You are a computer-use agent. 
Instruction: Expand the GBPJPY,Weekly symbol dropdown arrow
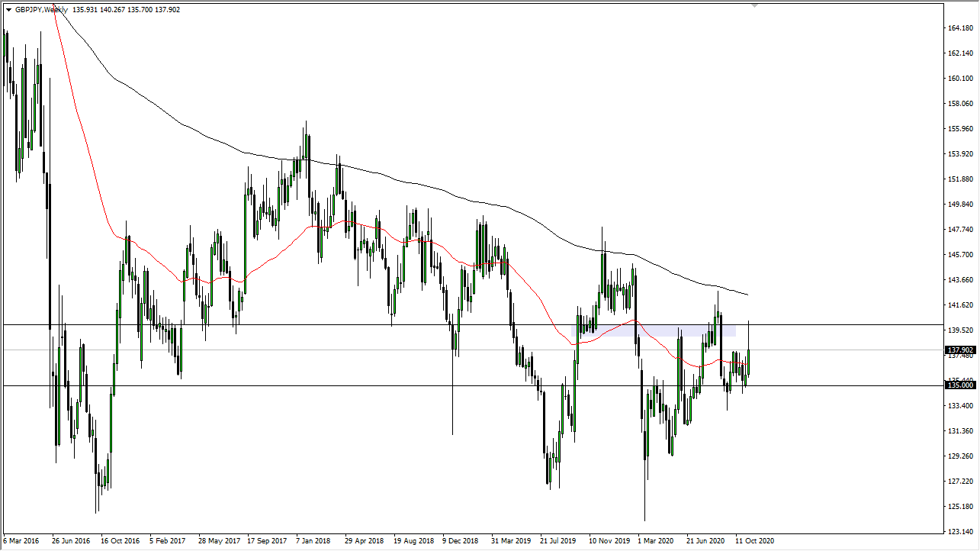(x=8, y=9)
